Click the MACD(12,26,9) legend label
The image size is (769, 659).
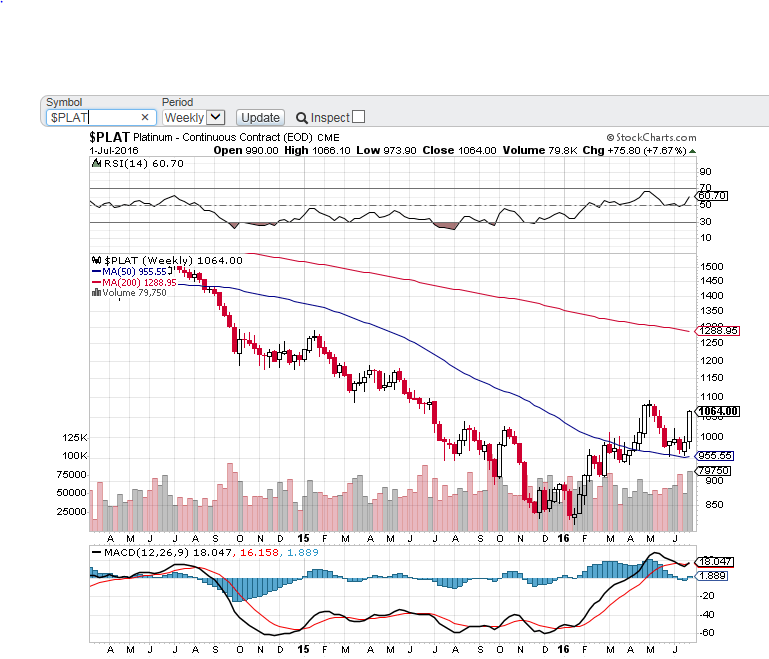coord(147,553)
